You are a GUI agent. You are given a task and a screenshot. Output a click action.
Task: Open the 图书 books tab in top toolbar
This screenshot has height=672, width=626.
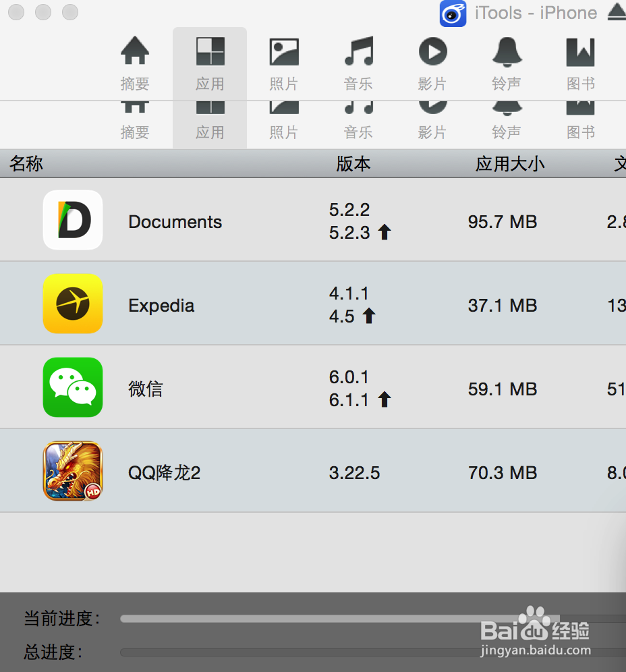[x=581, y=63]
